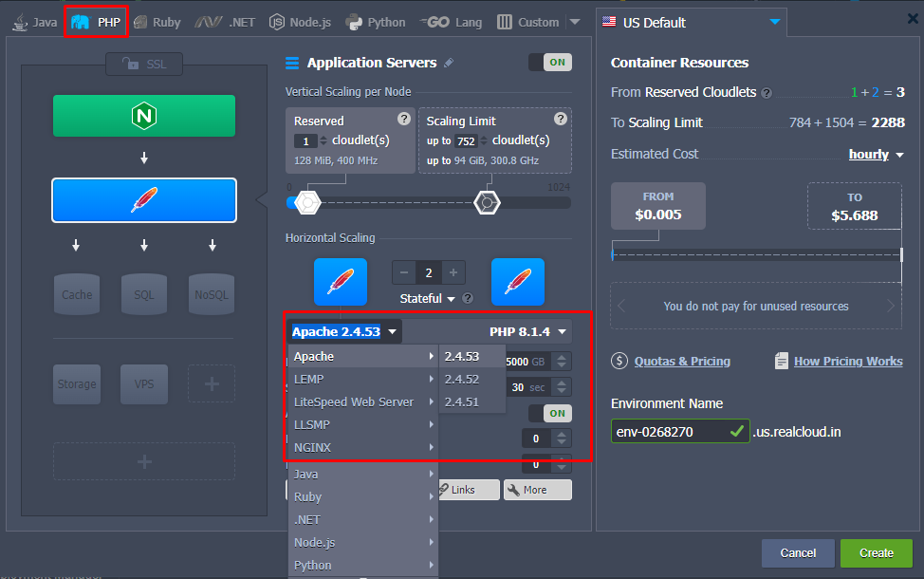Toggle the lower ON switch beside version list

tap(549, 413)
